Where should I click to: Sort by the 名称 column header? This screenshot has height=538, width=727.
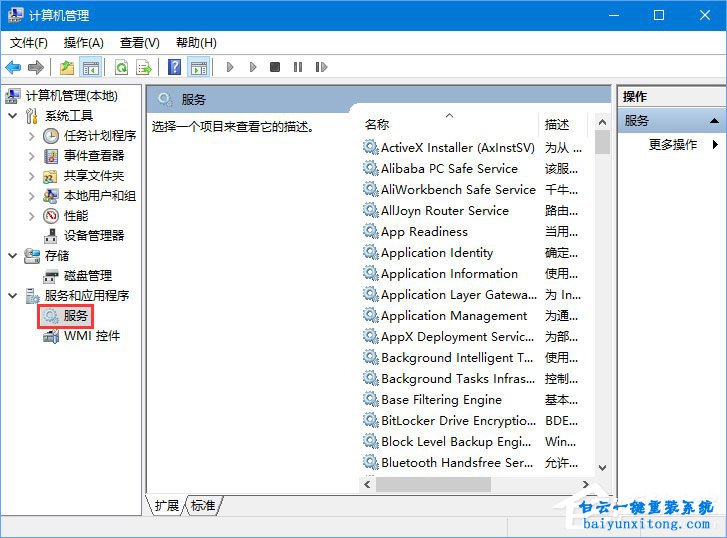click(449, 124)
